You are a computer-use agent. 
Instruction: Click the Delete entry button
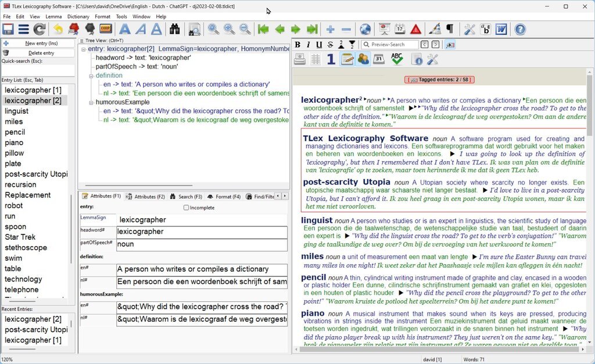(38, 53)
